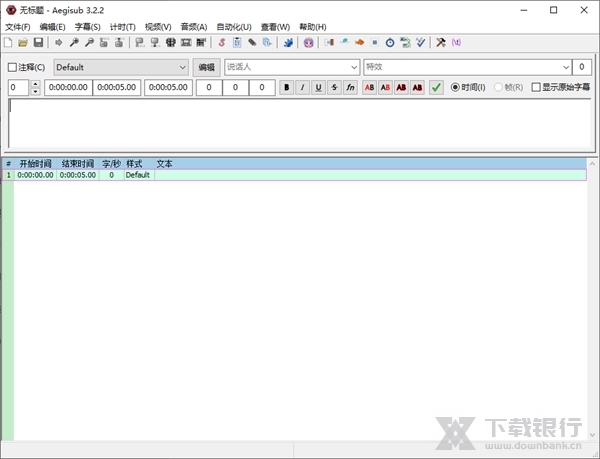Enable the 注释 (Comment) checkbox
This screenshot has width=600, height=459.
pos(13,67)
